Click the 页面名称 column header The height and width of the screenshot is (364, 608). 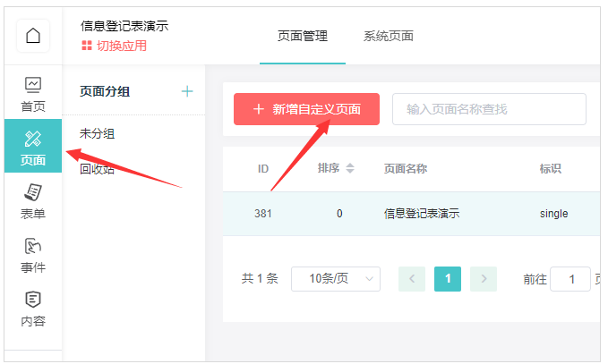(406, 169)
